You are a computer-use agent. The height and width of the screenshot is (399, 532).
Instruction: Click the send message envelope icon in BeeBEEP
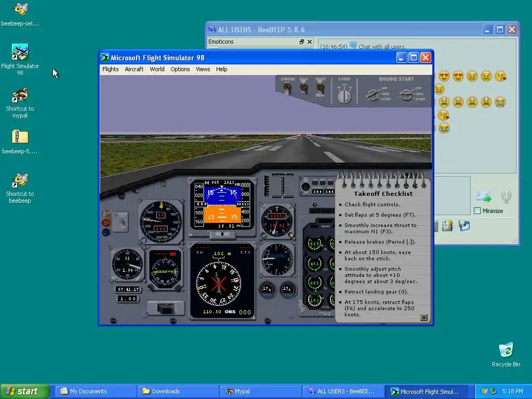coord(483,196)
